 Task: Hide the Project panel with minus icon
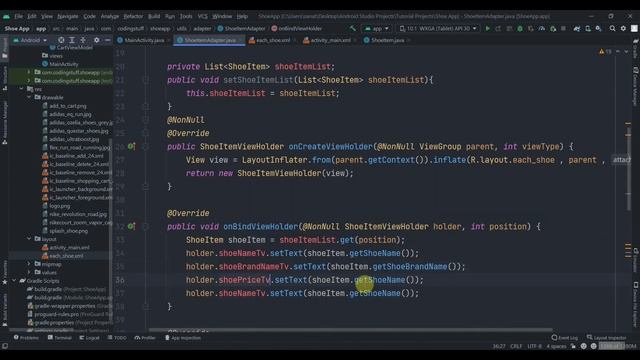tap(107, 40)
